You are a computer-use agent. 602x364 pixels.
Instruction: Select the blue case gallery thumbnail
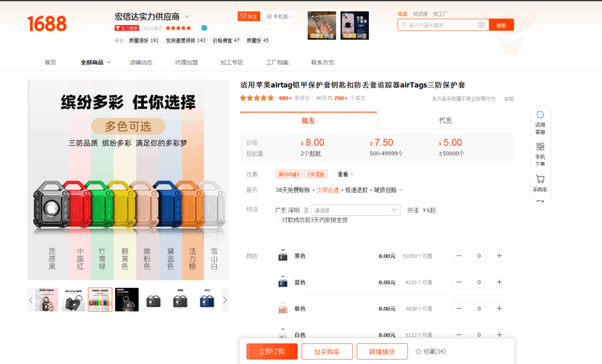pyautogui.click(x=207, y=299)
